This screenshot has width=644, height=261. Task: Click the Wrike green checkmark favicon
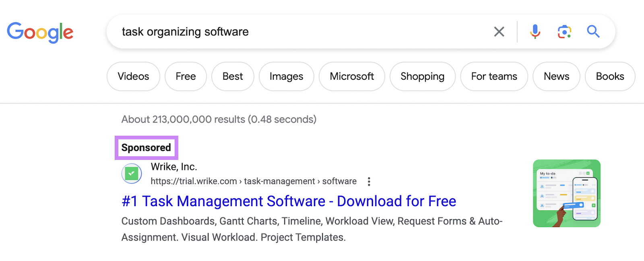(132, 174)
